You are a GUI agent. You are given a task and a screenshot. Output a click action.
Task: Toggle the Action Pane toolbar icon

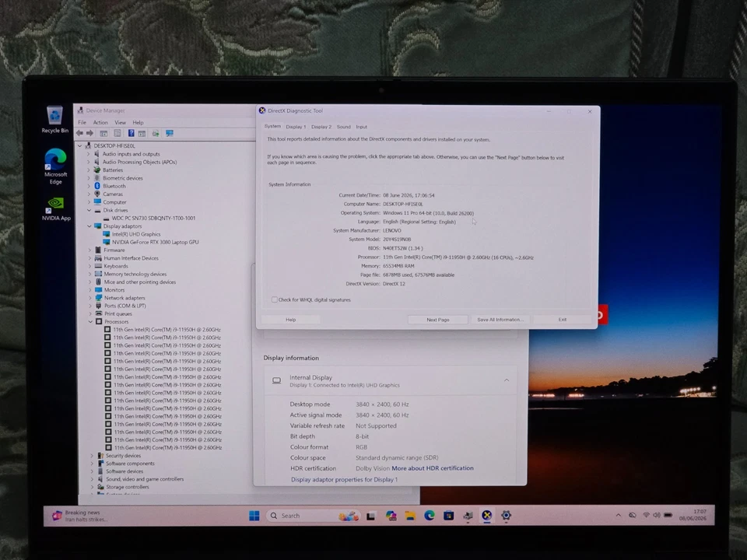142,133
